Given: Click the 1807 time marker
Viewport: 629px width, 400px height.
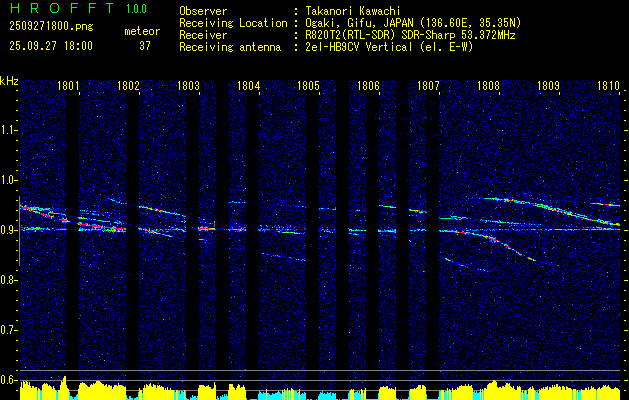Looking at the screenshot, I should 428,86.
